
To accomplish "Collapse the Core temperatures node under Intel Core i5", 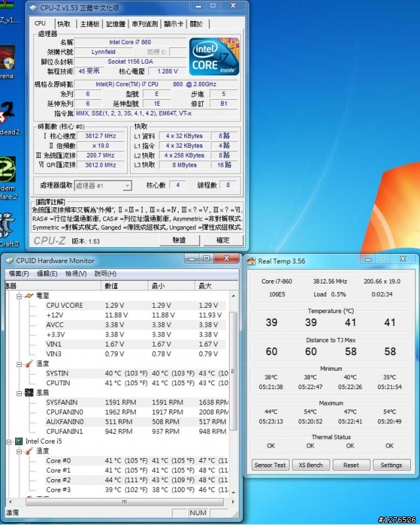I will [x=19, y=451].
